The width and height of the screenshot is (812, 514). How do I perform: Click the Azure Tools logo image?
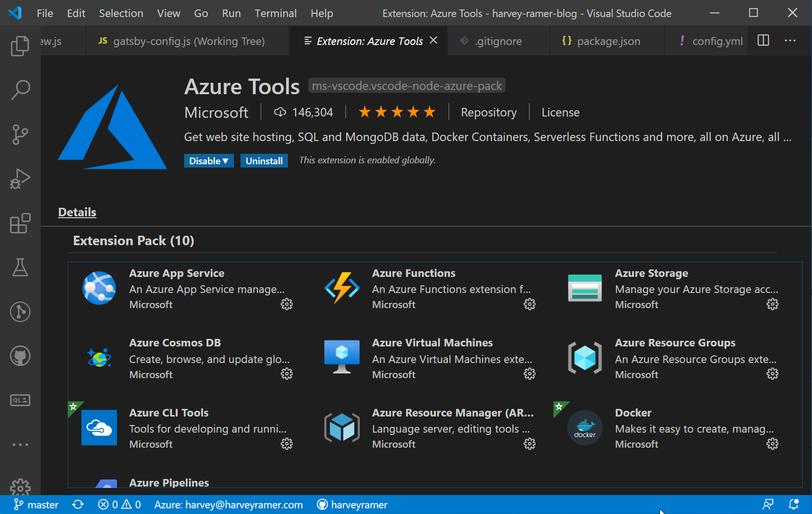[112, 126]
